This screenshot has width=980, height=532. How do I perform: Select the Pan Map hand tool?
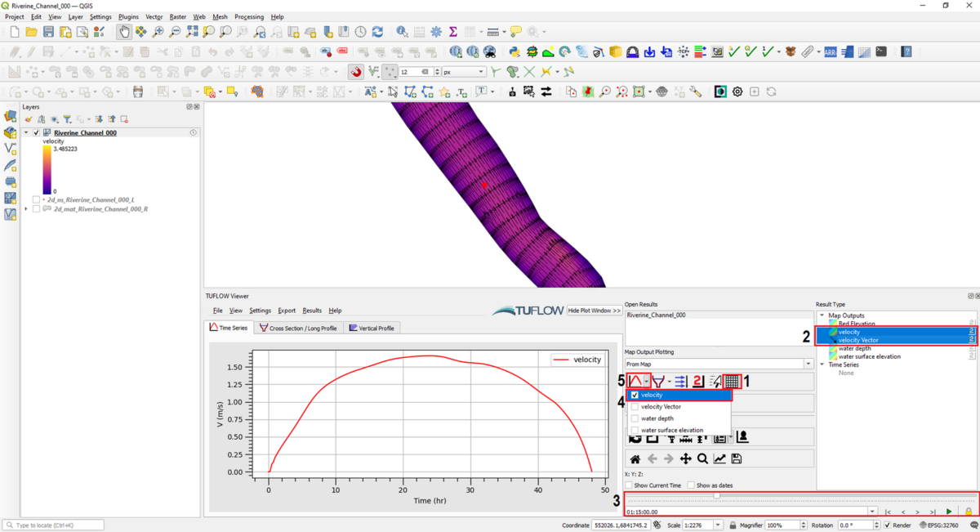(x=123, y=32)
